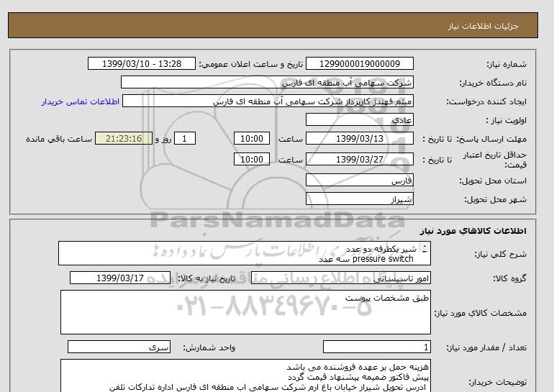Click the unit of measure field سری
Viewport: 554px width, 392px height.
pos(119,347)
